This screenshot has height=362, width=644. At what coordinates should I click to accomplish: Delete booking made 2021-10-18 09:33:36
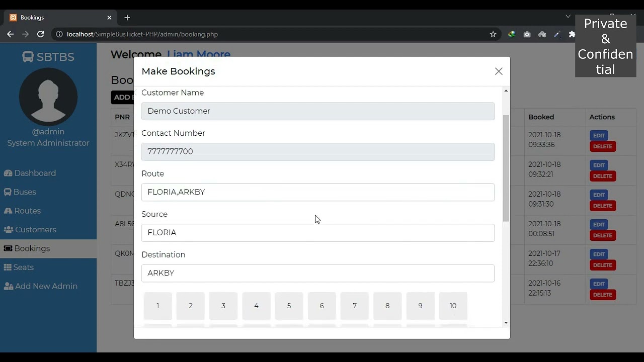pos(603,146)
